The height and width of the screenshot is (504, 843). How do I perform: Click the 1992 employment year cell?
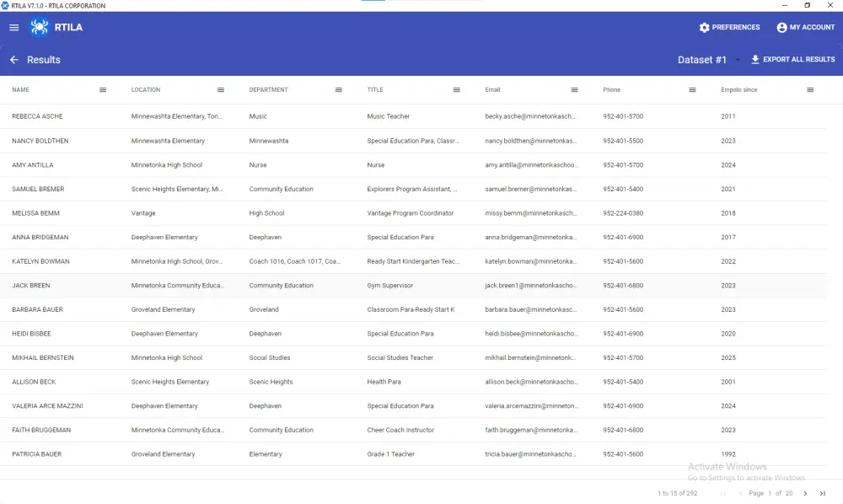728,454
